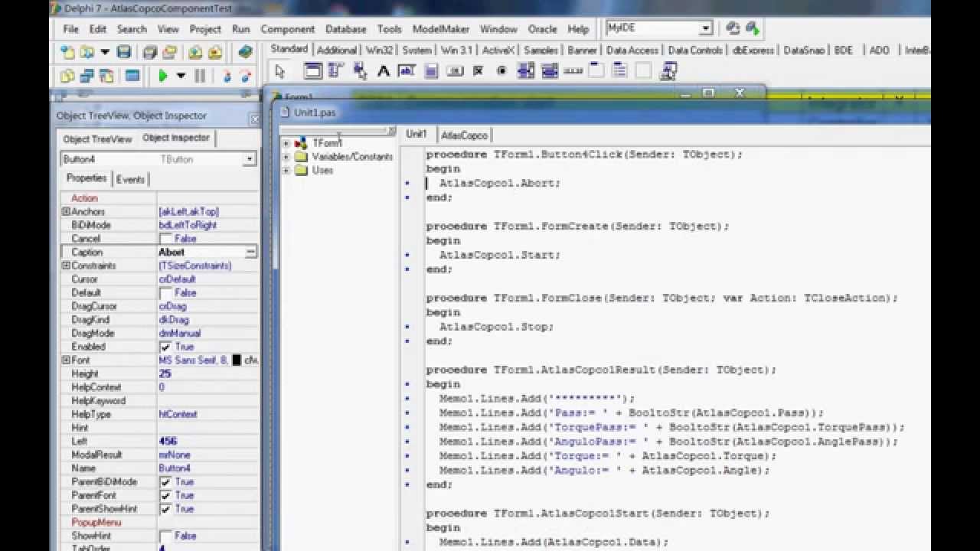Select the ListBox component in palette
The height and width of the screenshot is (551, 980).
pyautogui.click(x=526, y=71)
